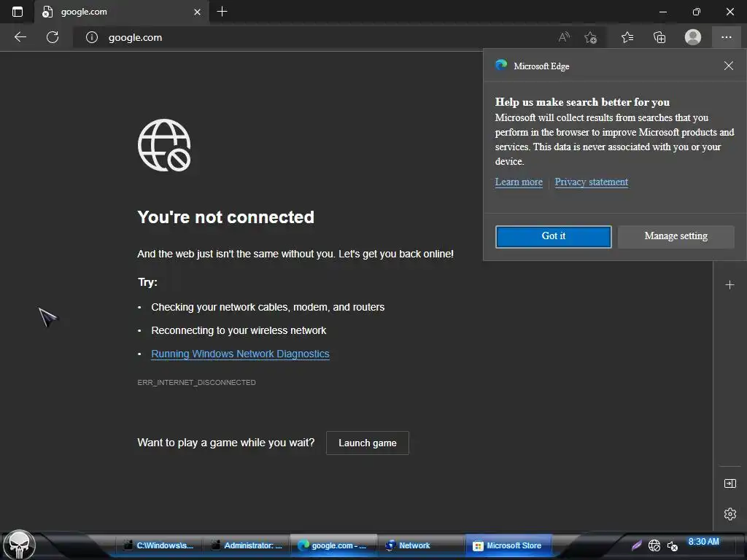Click the Launch game button
Viewport: 747px width, 560px height.
click(368, 443)
